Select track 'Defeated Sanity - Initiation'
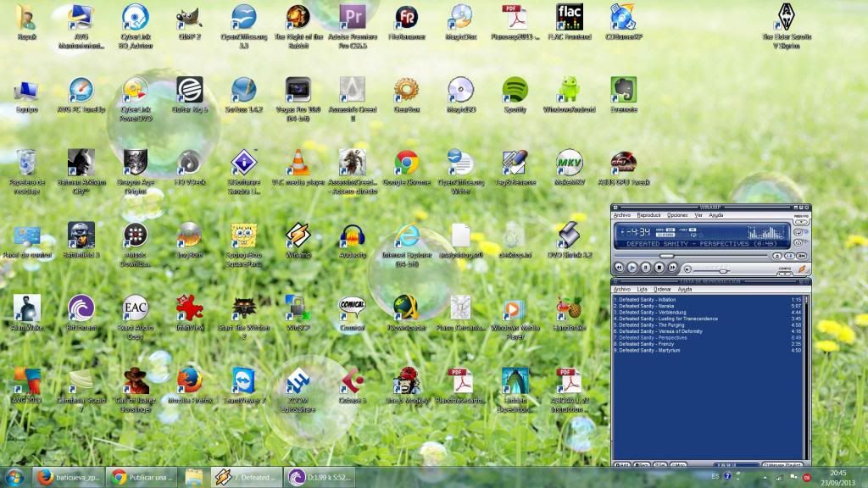The height and width of the screenshot is (488, 868). [707, 299]
